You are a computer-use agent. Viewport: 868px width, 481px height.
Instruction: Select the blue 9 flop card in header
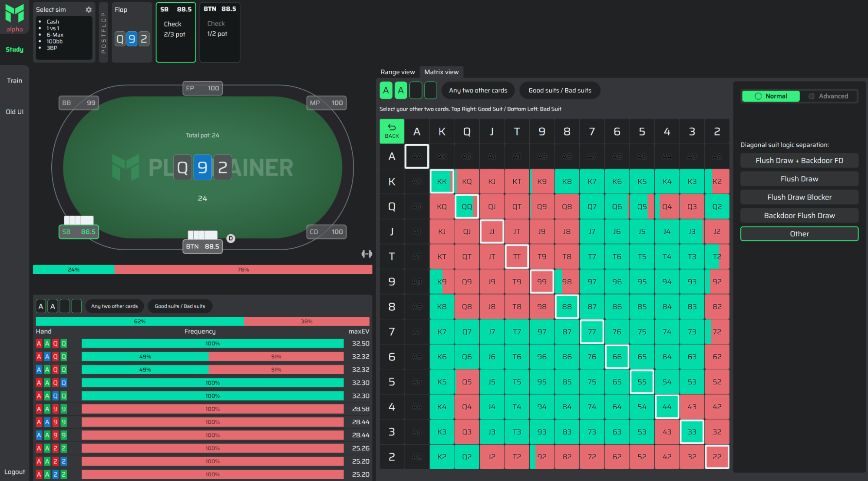(132, 39)
